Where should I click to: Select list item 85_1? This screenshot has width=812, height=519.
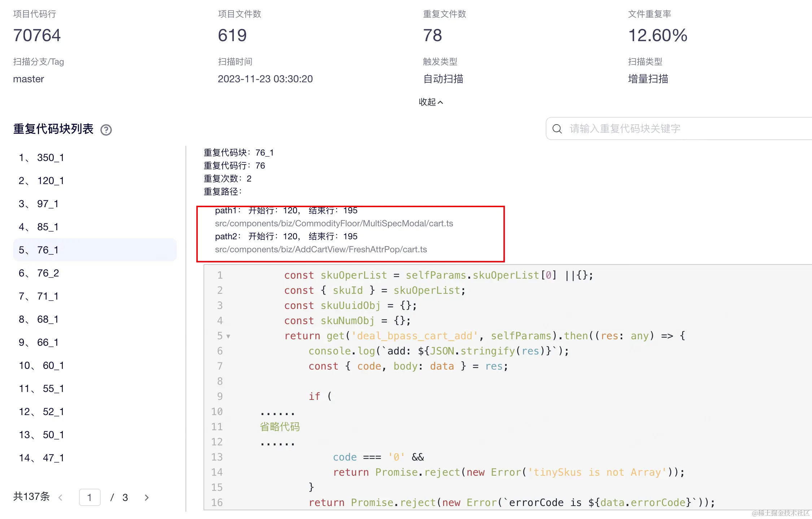pyautogui.click(x=48, y=227)
